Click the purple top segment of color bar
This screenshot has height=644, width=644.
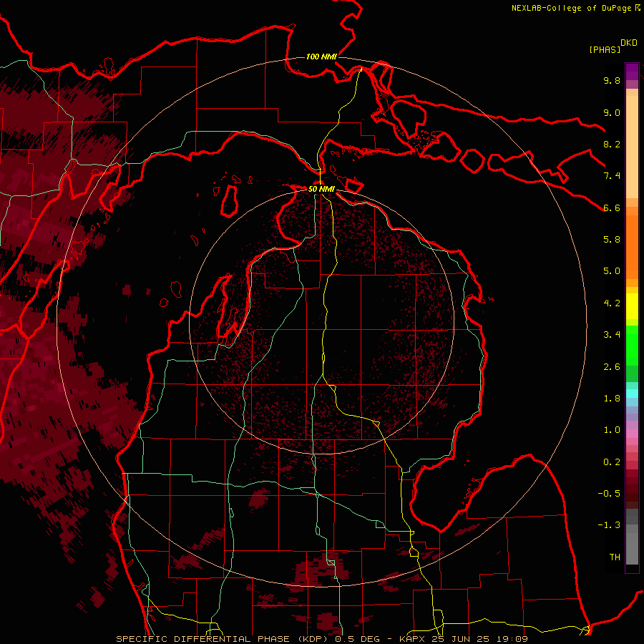click(632, 72)
